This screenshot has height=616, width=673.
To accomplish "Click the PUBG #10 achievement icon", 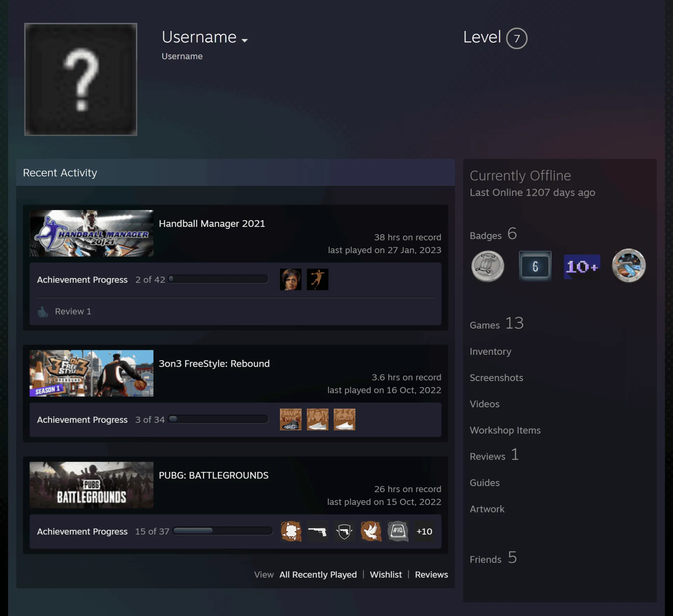I will 398,531.
